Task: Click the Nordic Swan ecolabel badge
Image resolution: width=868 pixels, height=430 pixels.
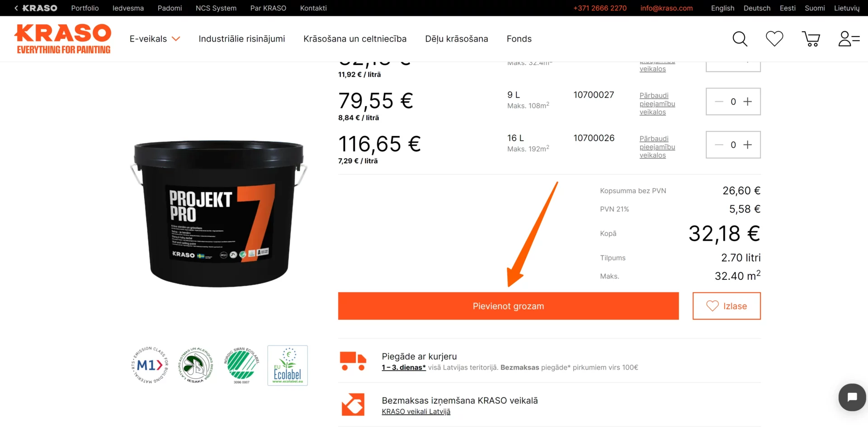Action: pos(241,365)
